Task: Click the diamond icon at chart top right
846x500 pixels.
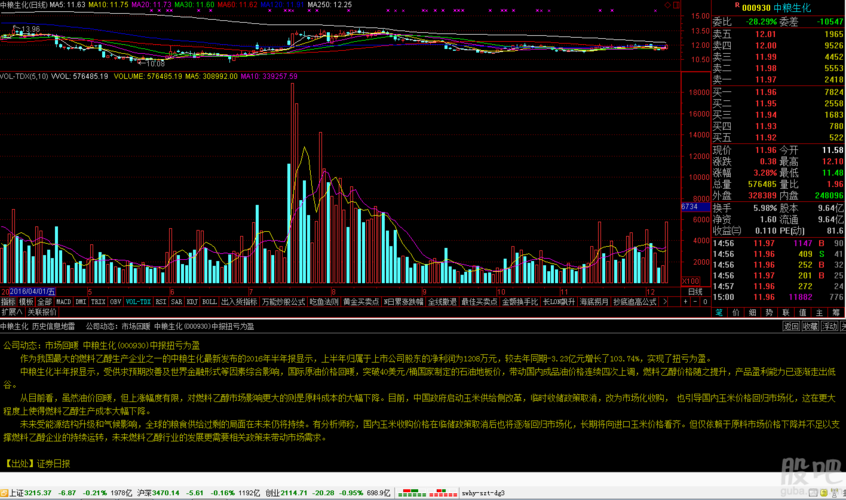Action: (667, 5)
